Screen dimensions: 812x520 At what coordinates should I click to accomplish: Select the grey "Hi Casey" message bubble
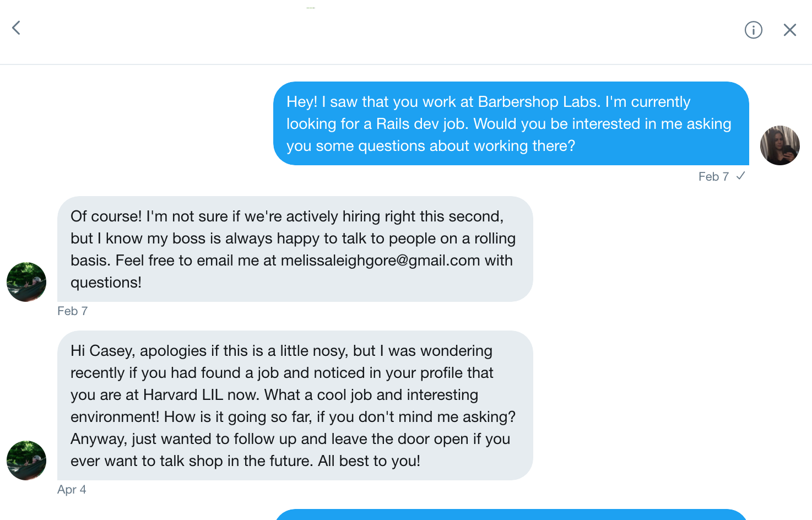295,405
